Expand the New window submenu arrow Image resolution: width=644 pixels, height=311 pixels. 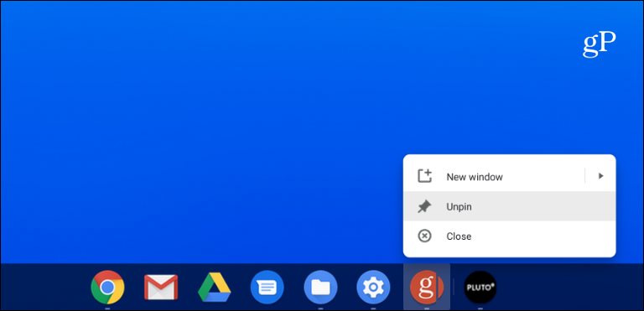pyautogui.click(x=600, y=176)
